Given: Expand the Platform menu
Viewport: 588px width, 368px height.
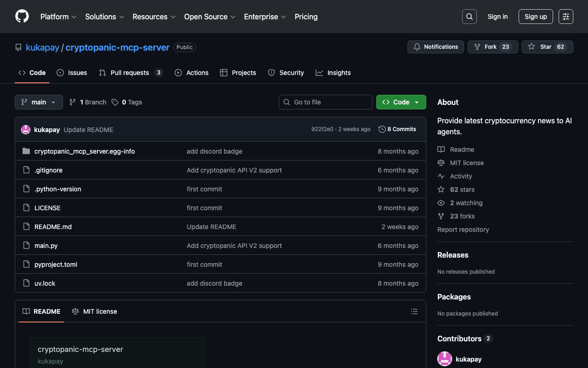Looking at the screenshot, I should click(58, 17).
